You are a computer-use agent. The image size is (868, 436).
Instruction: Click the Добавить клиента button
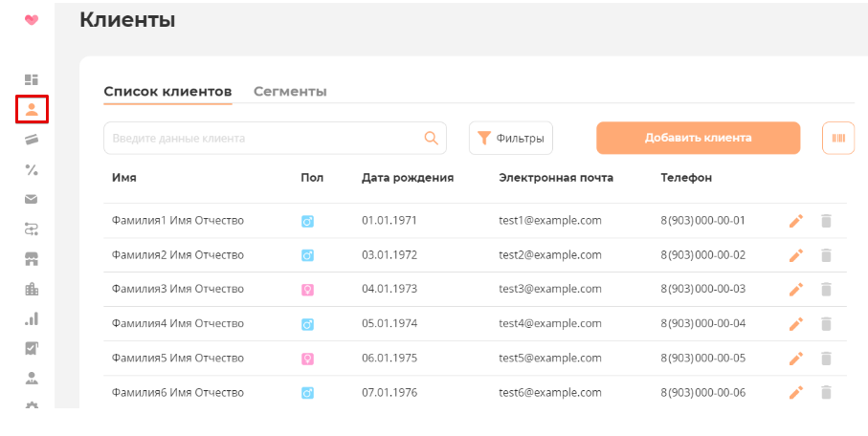[698, 138]
